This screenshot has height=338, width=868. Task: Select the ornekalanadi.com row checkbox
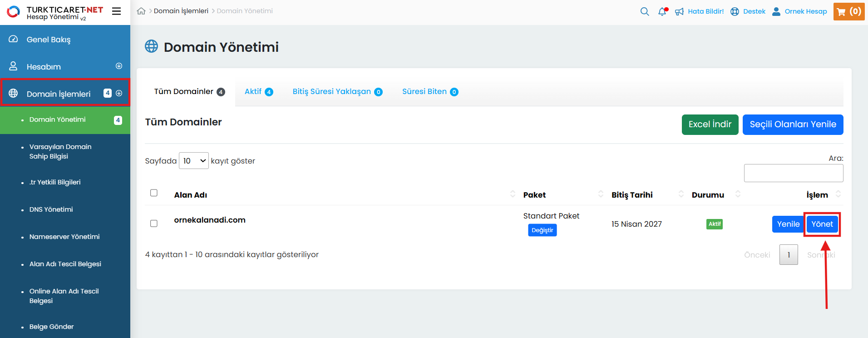coord(154,224)
